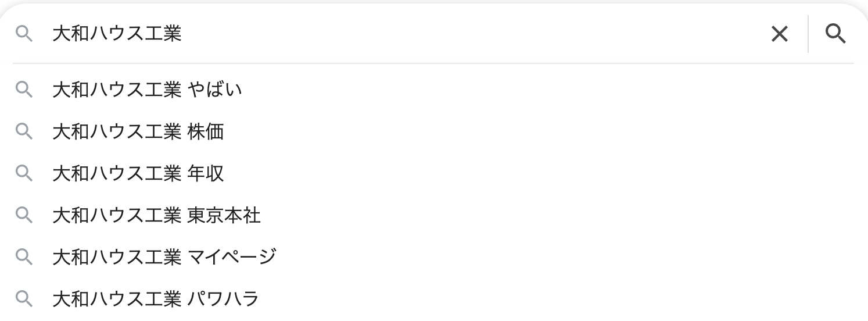Pick the suggestion 大和ハウス工業 年収
This screenshot has height=321, width=868.
[138, 173]
